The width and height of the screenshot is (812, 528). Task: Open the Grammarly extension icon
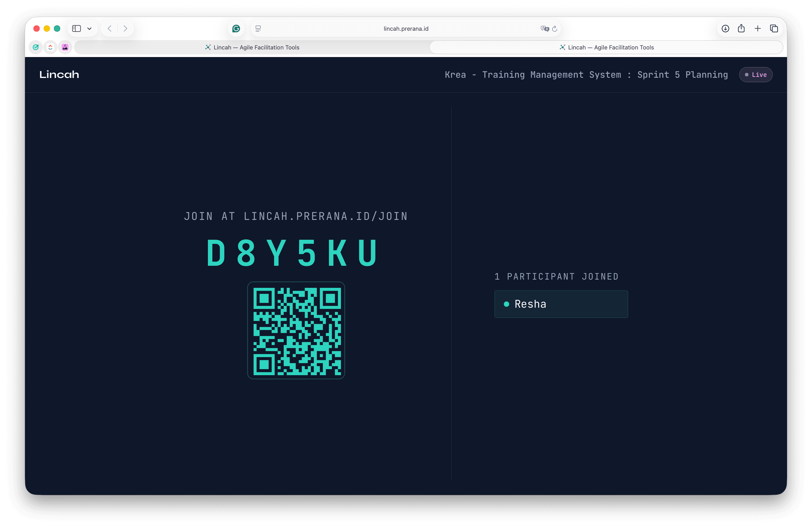coord(236,29)
